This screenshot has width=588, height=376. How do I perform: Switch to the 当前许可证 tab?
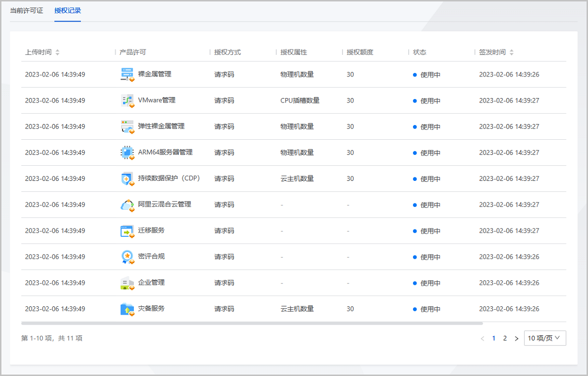point(27,10)
